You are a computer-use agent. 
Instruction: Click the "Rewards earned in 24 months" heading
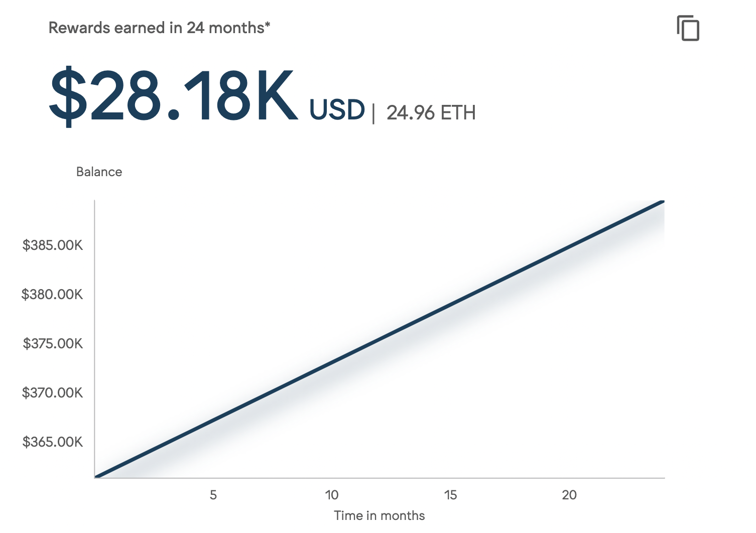click(159, 28)
